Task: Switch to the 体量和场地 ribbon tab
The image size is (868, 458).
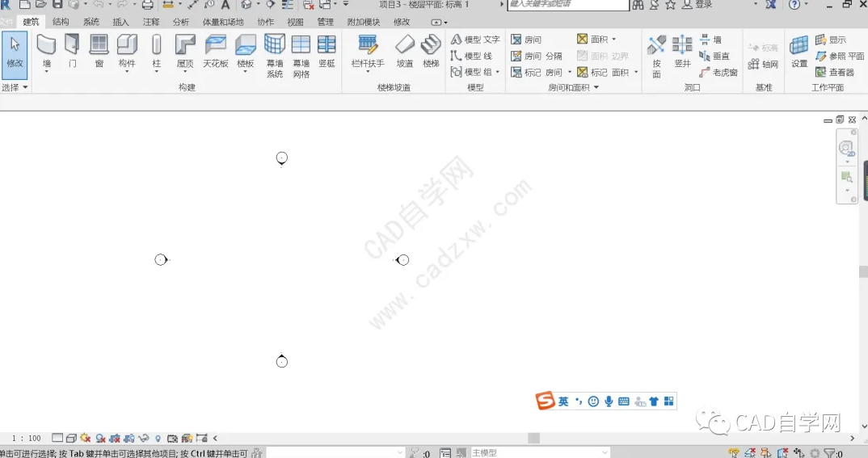Action: [223, 22]
